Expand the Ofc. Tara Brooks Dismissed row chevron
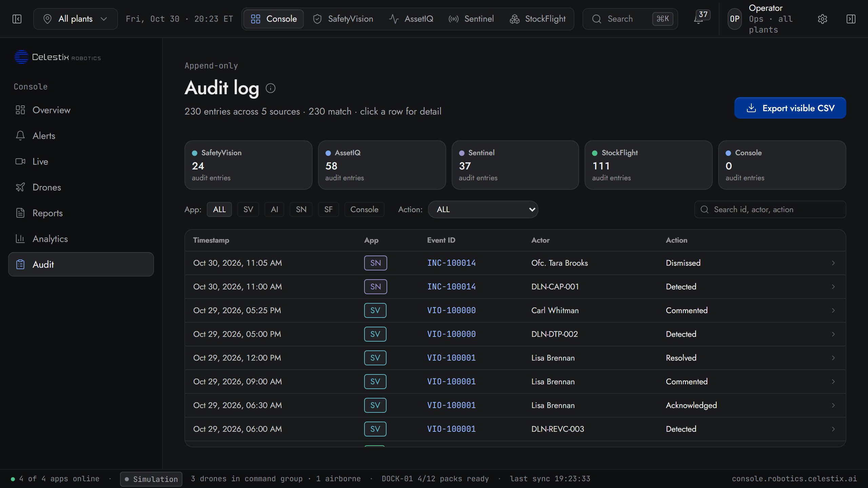This screenshot has height=488, width=868. click(833, 263)
